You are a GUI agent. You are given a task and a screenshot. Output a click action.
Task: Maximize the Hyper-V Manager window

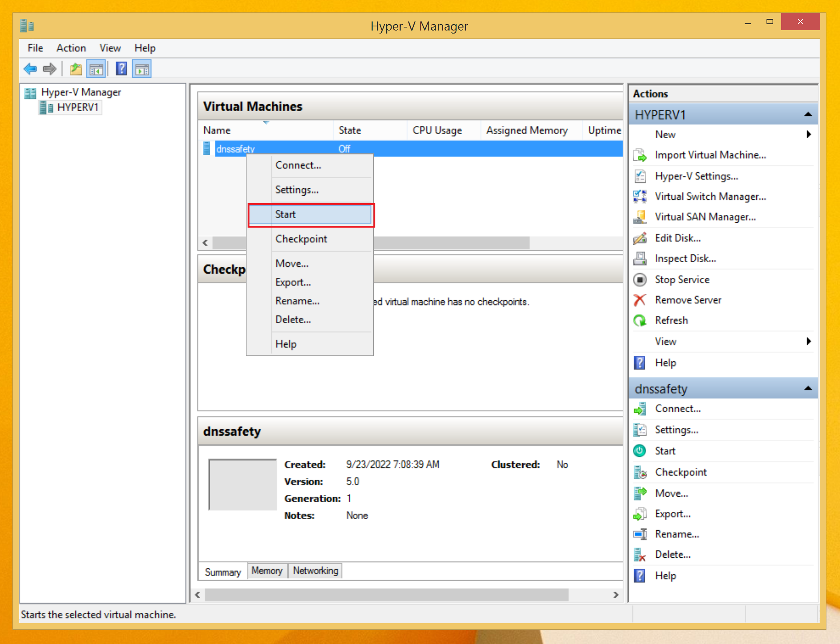coord(770,22)
